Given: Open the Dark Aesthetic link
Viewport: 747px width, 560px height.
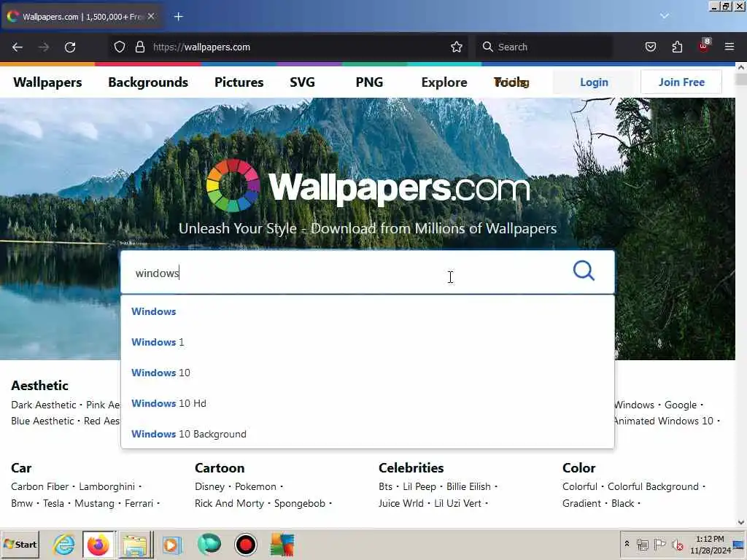Looking at the screenshot, I should [43, 405].
